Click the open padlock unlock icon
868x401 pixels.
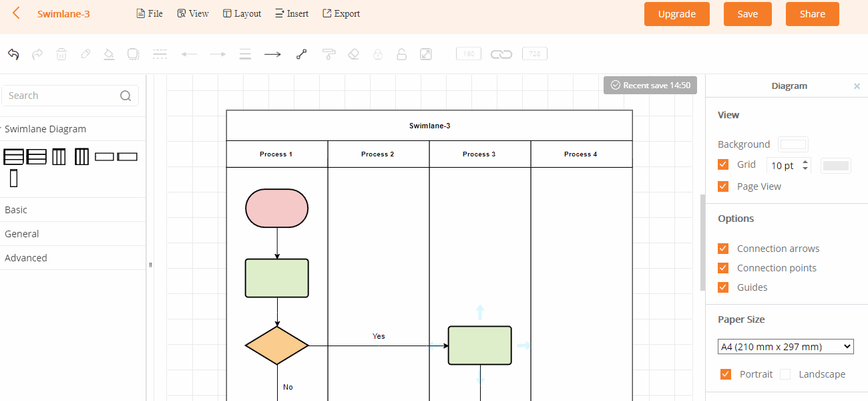coord(401,54)
